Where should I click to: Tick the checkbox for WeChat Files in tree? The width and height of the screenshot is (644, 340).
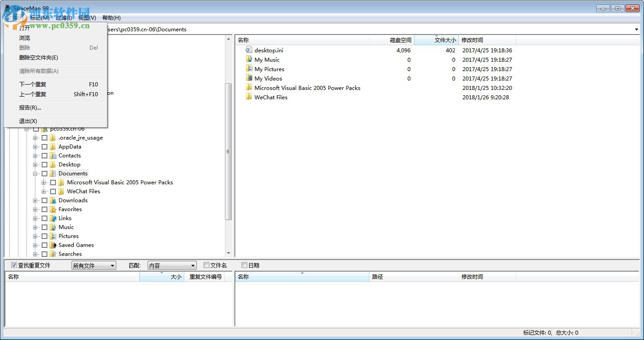[x=53, y=191]
